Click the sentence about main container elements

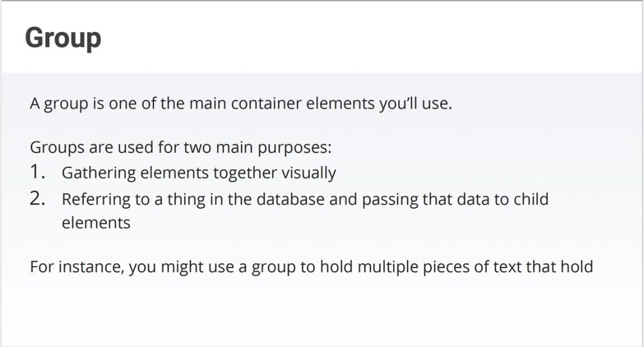[241, 104]
